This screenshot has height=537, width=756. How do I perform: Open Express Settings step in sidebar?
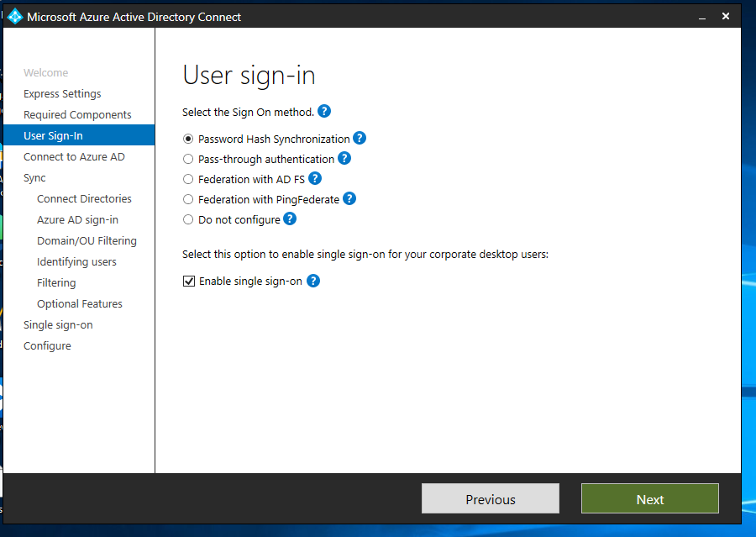pos(62,93)
